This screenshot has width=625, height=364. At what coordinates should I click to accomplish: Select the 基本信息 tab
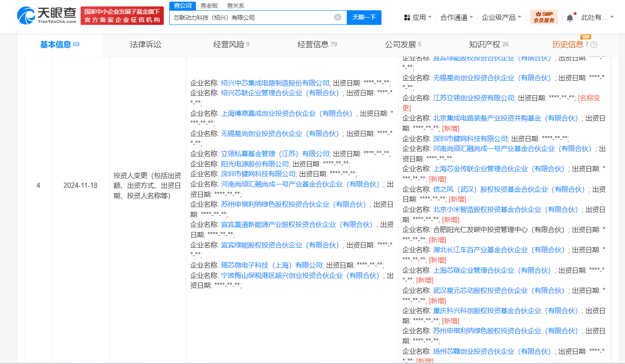point(60,45)
